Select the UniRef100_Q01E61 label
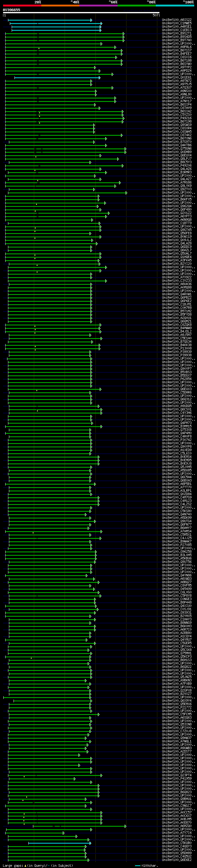Screen dimensions: 197x868 pos(177,78)
